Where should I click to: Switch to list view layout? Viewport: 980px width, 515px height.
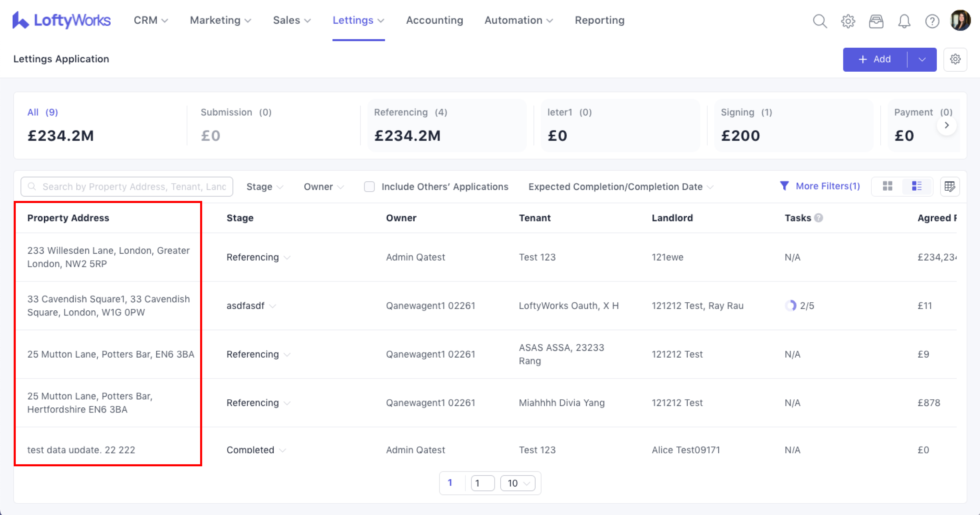coord(917,186)
